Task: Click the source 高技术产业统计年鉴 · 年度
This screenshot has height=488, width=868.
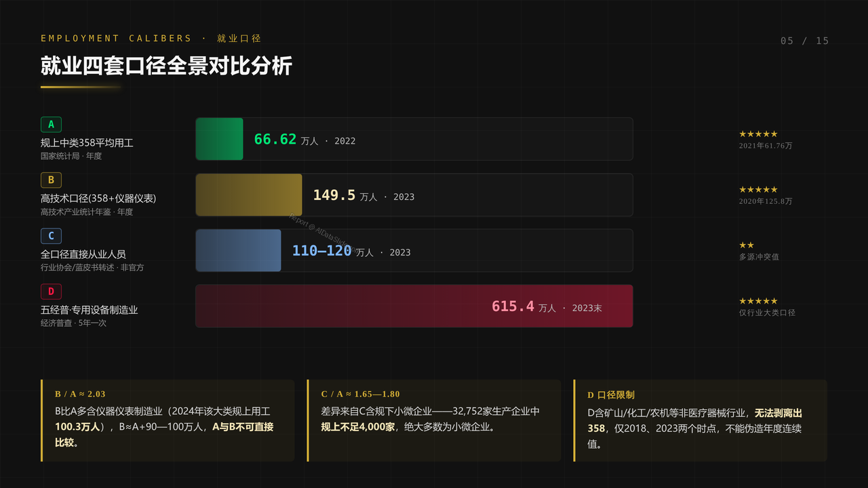Action: tap(87, 211)
